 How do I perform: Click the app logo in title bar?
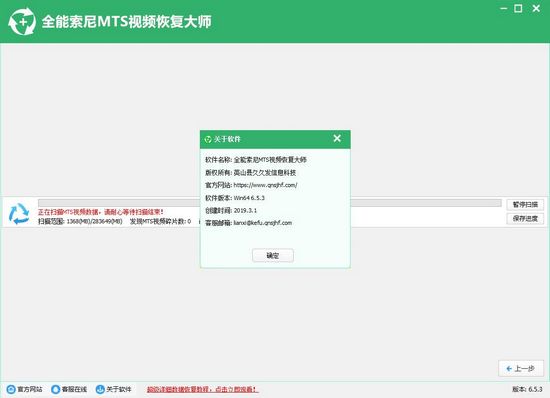coord(22,22)
